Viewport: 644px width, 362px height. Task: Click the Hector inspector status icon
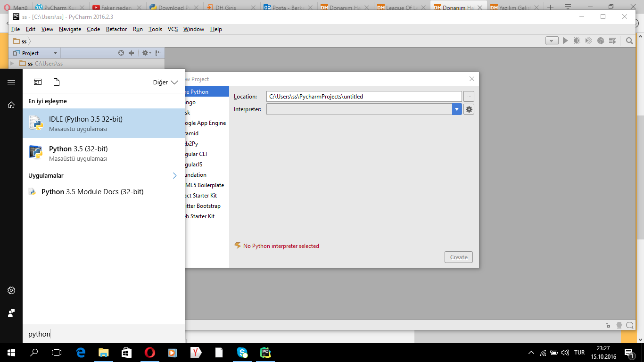pos(619,325)
